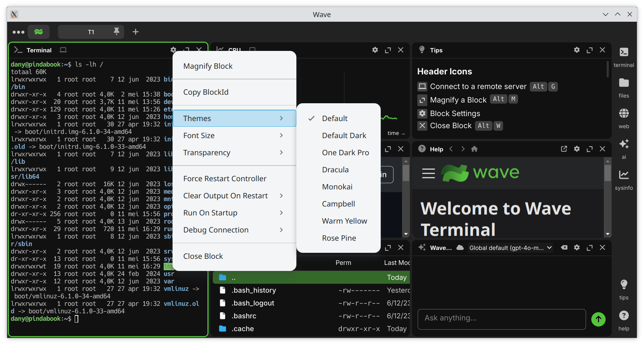Open the tips widget in the sidebar
The height and width of the screenshot is (345, 644).
click(624, 290)
